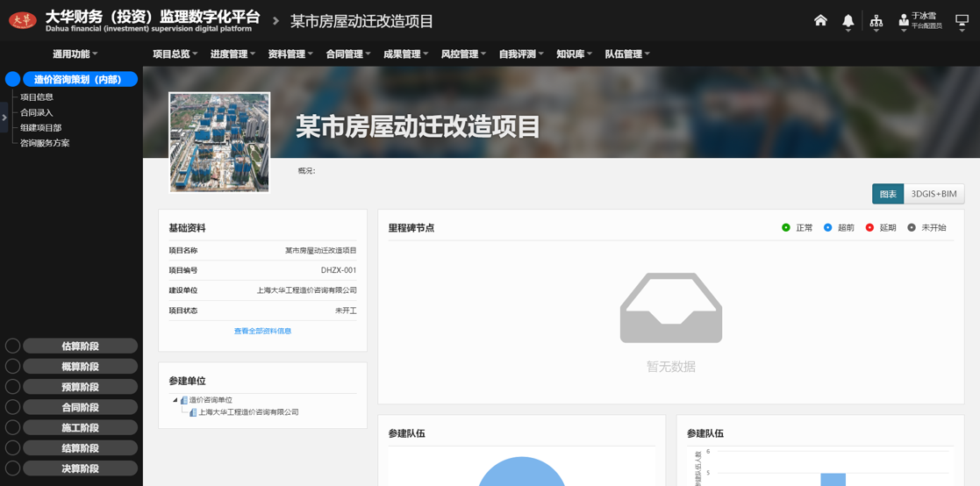Select the 施工阶段 stage circle
Viewport: 980px width, 486px height.
12,428
